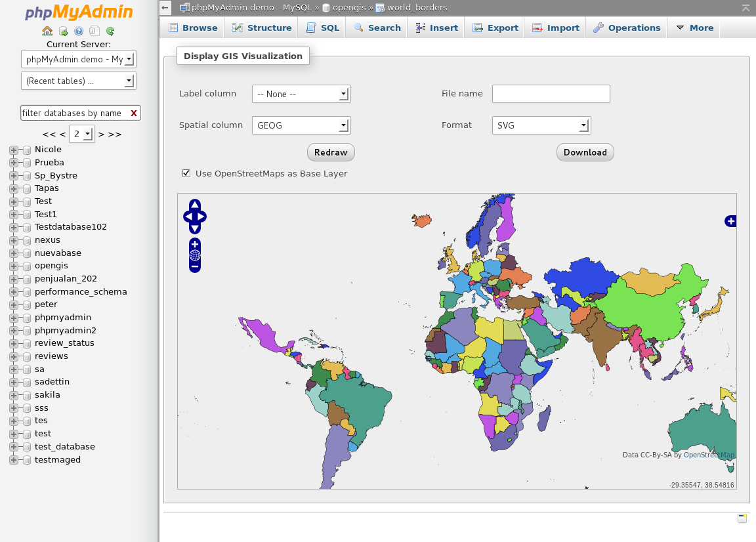
Task: Expand the opengis database tree node
Action: (14, 266)
